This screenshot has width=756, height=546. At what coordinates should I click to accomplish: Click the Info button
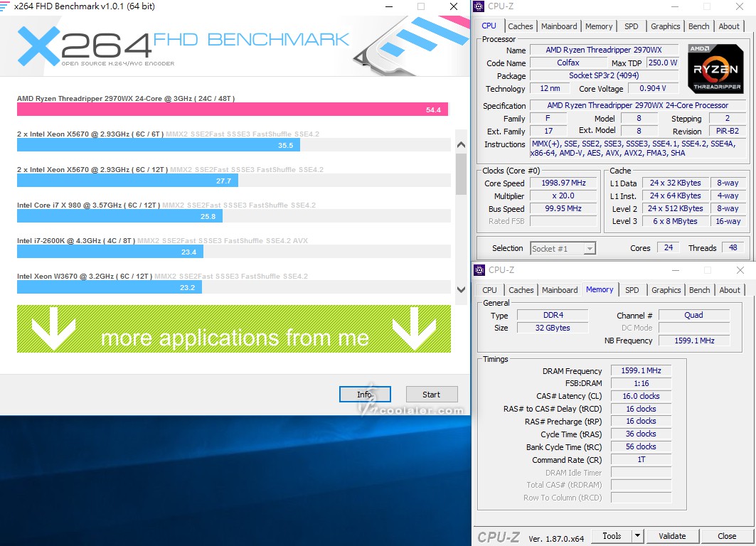tap(364, 395)
